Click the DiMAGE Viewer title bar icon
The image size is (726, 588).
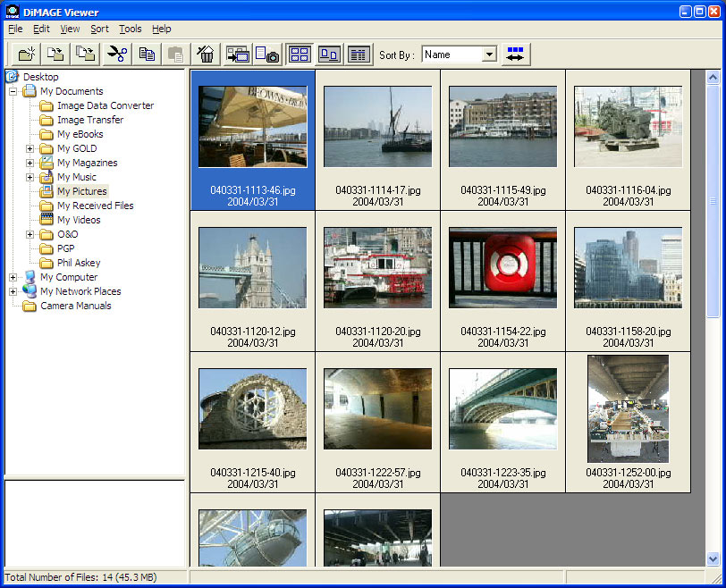[x=12, y=12]
